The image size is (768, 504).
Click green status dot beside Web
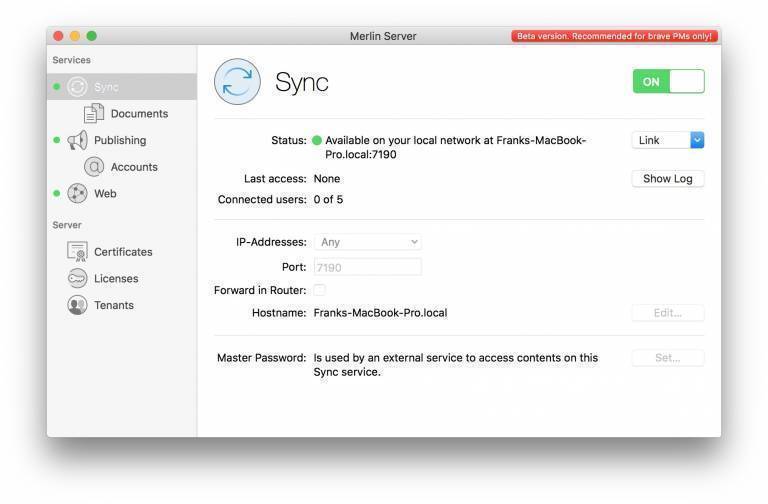57,193
